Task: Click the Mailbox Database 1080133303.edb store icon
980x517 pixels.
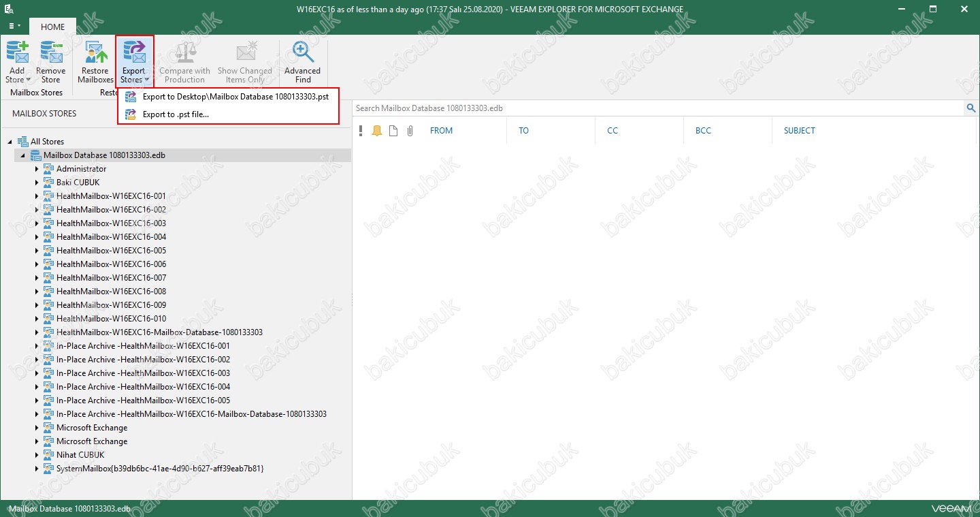Action: click(35, 155)
